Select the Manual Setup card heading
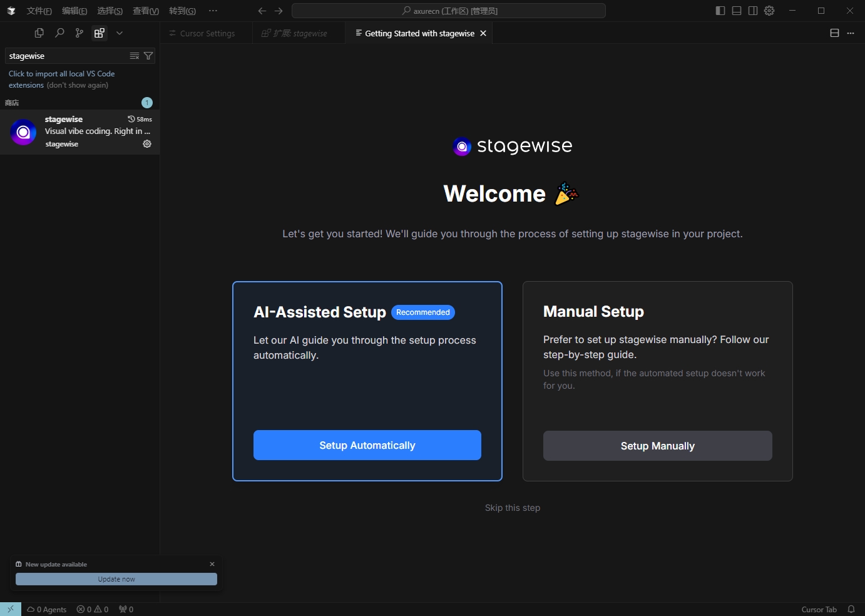865x616 pixels. pyautogui.click(x=593, y=311)
